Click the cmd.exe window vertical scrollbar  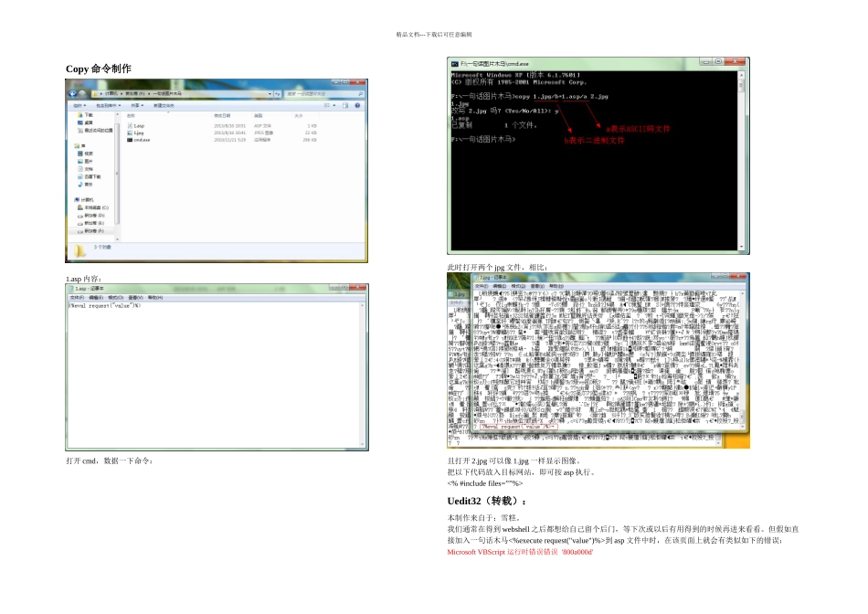(x=741, y=160)
